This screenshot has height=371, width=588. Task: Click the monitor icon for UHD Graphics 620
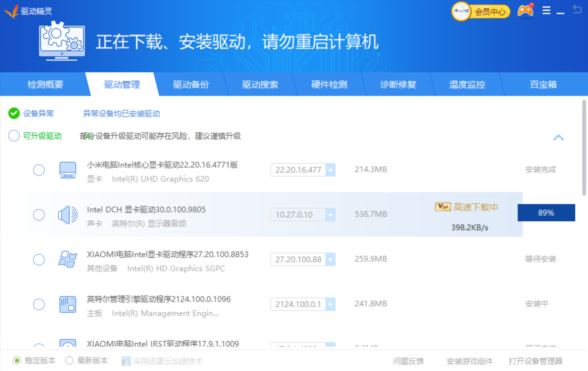(x=68, y=170)
